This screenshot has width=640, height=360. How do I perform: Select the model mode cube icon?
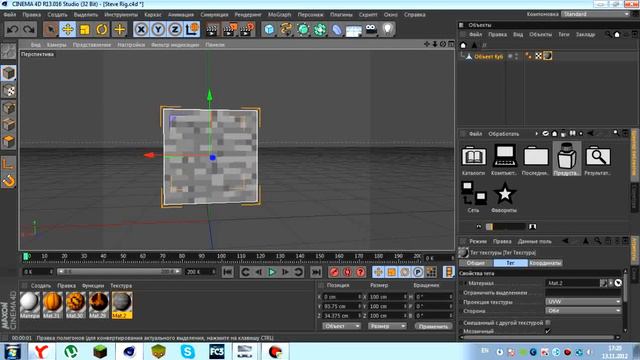tap(9, 73)
